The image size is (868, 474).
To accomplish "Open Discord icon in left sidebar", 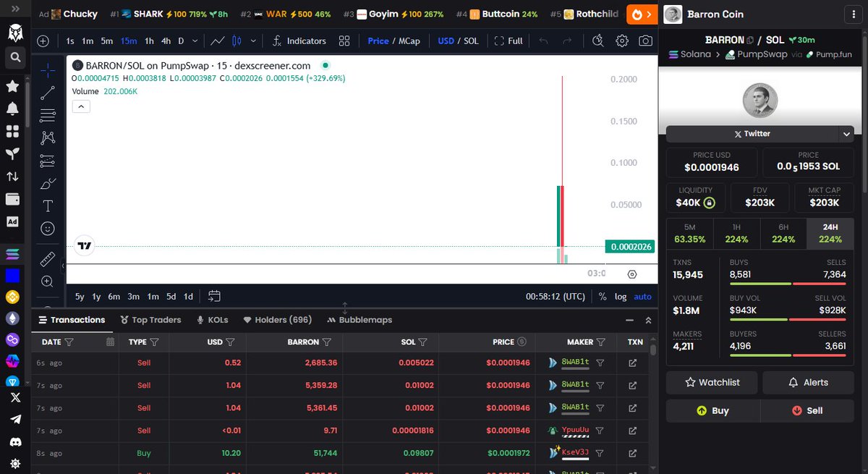I will point(15,441).
